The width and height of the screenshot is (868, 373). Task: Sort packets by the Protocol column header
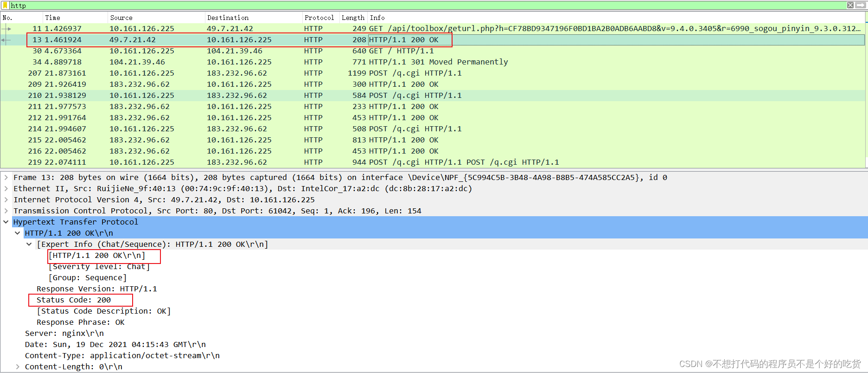(x=320, y=18)
